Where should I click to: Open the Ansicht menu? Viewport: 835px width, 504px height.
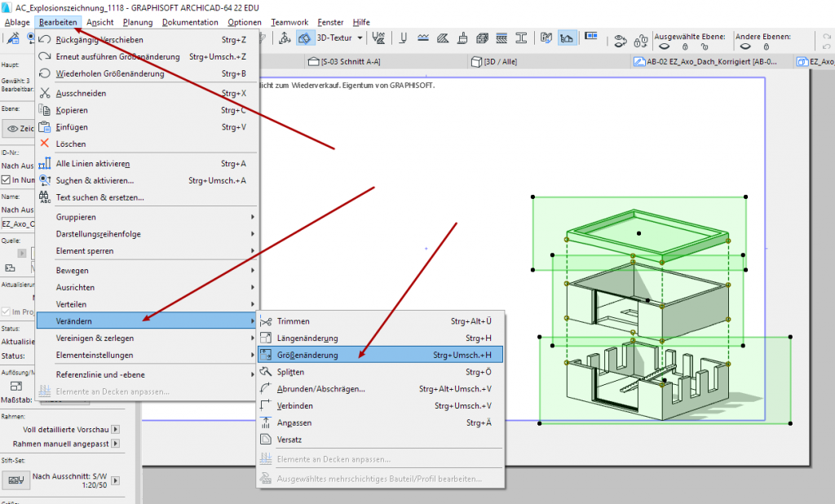click(x=101, y=22)
